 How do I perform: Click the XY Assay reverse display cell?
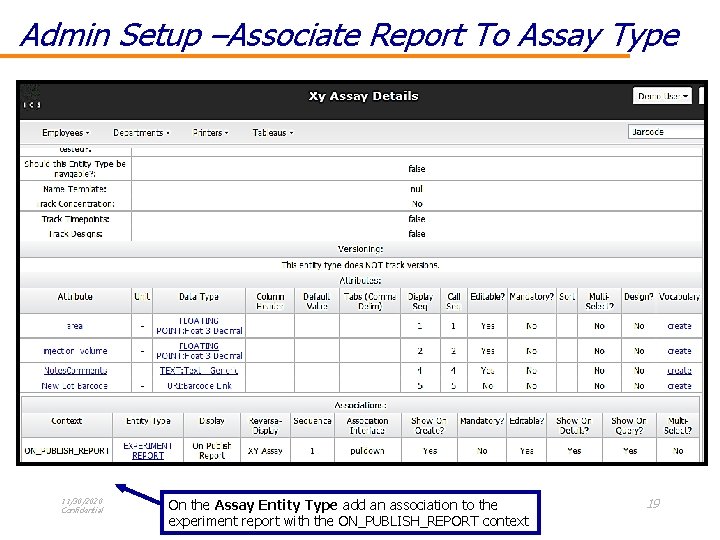click(265, 451)
